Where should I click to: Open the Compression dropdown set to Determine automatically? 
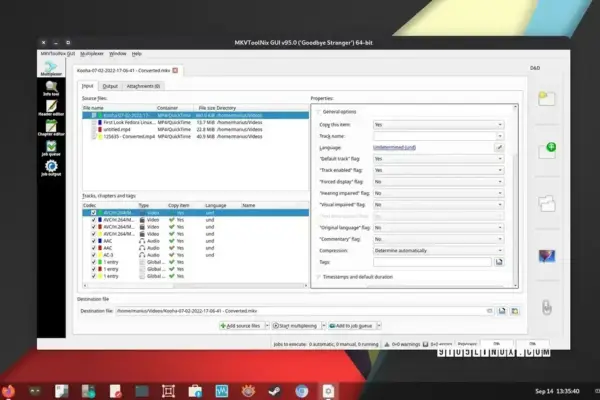click(x=438, y=250)
